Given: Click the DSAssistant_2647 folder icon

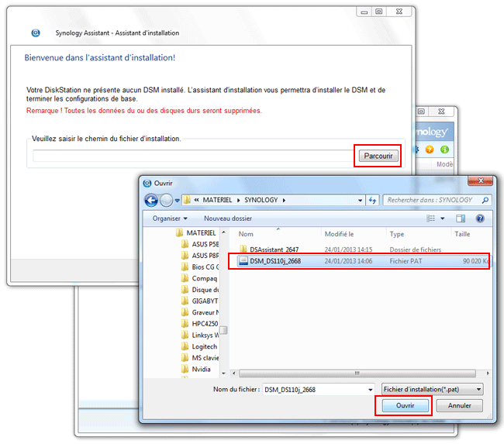Looking at the screenshot, I should [x=243, y=250].
